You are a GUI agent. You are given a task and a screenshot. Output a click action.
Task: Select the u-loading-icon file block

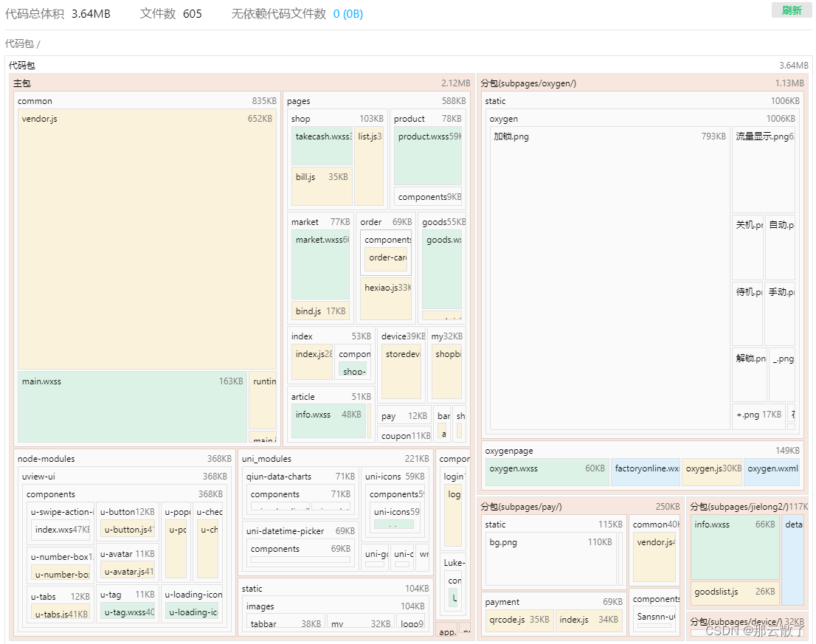193,612
